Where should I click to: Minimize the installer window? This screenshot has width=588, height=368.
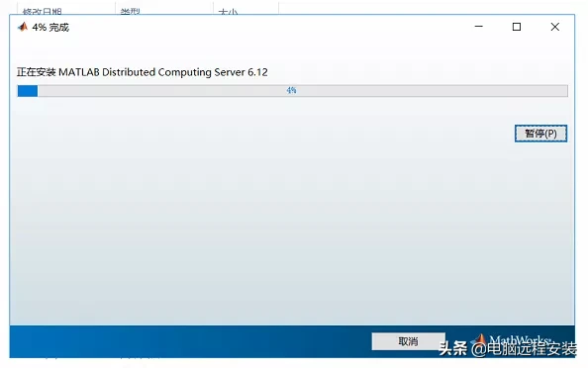coord(478,27)
